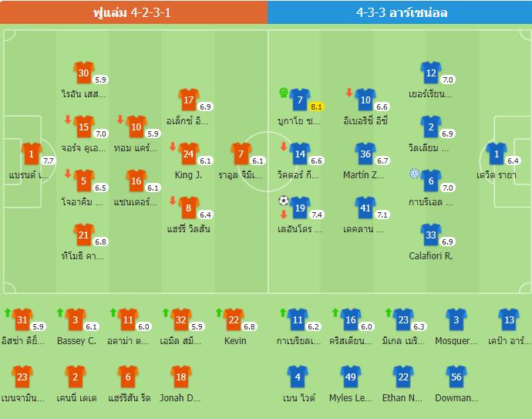
Task: Click the orange number 30 jersey
Action: [x=83, y=73]
